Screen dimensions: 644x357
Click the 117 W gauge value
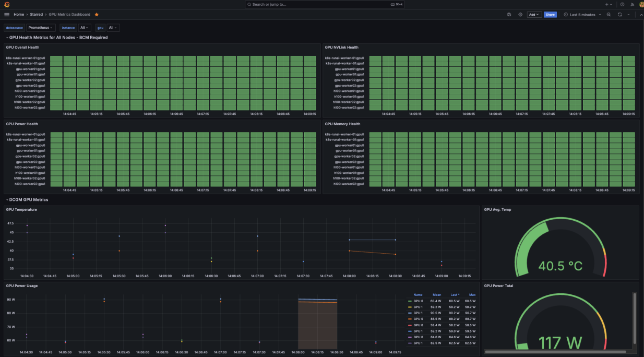[x=560, y=343]
